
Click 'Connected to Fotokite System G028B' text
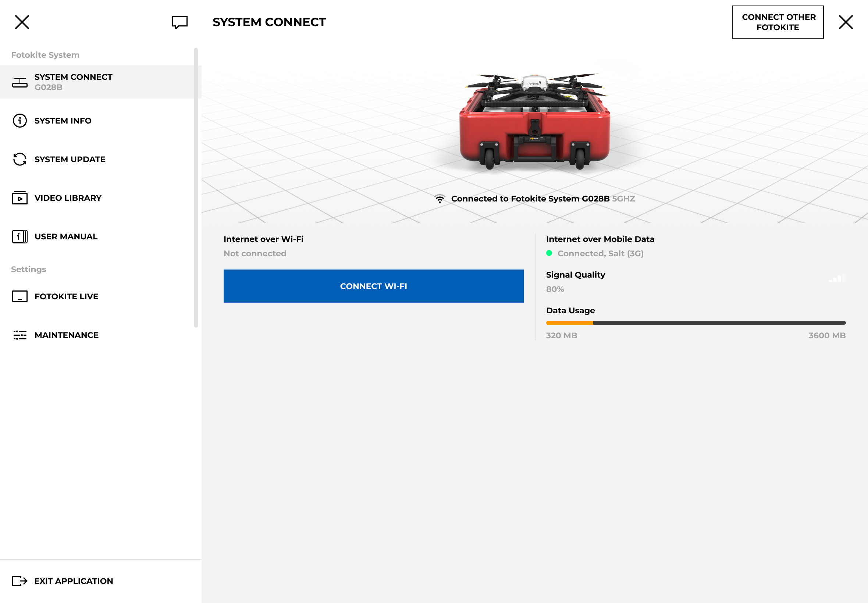(x=530, y=199)
